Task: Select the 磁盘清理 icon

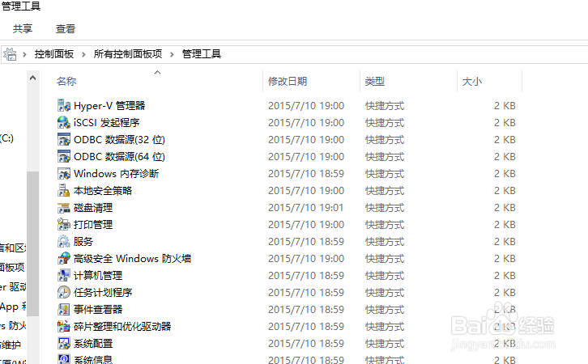Action: pyautogui.click(x=64, y=207)
